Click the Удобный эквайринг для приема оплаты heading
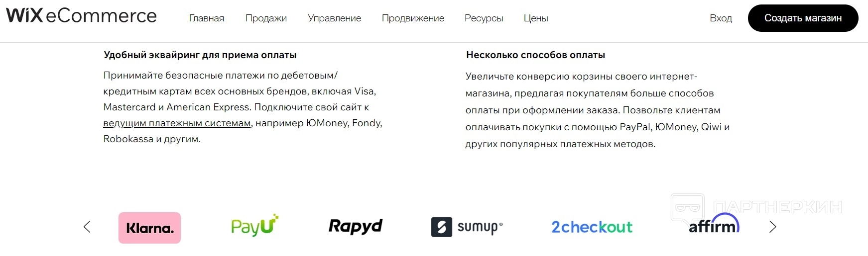This screenshot has height=256, width=868. click(x=200, y=55)
